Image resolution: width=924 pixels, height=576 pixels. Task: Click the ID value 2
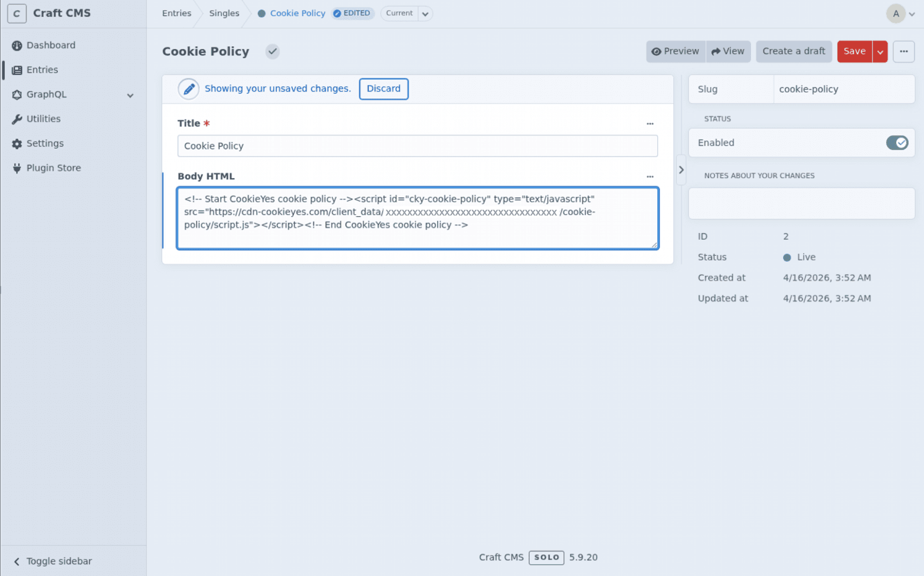coord(786,236)
